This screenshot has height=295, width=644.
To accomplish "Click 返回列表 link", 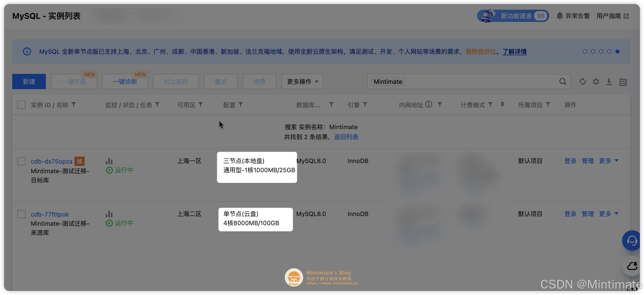I will (346, 137).
